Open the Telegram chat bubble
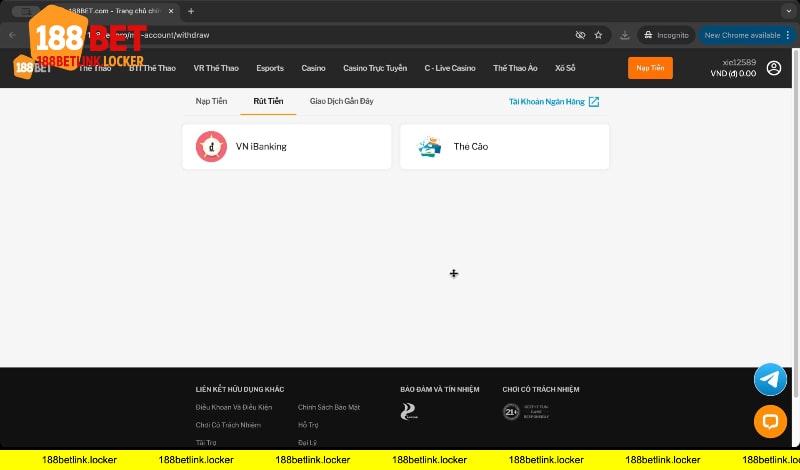Viewport: 800px width, 470px height. tap(770, 379)
